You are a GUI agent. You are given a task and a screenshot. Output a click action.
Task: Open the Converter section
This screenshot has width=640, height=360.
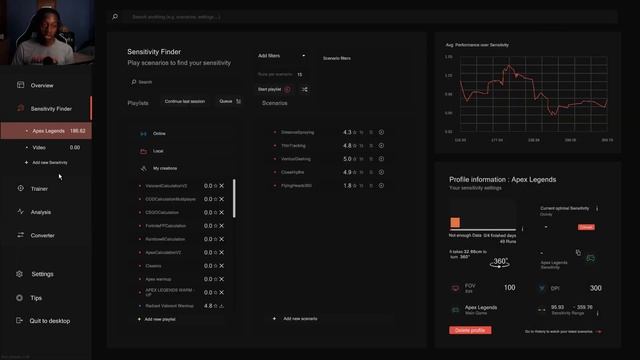[x=42, y=235]
